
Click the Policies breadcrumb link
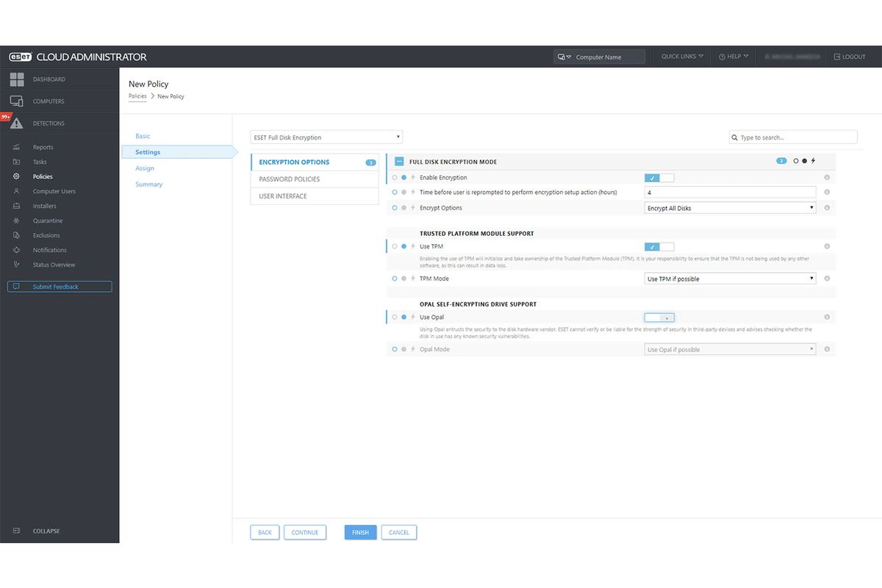click(x=137, y=96)
